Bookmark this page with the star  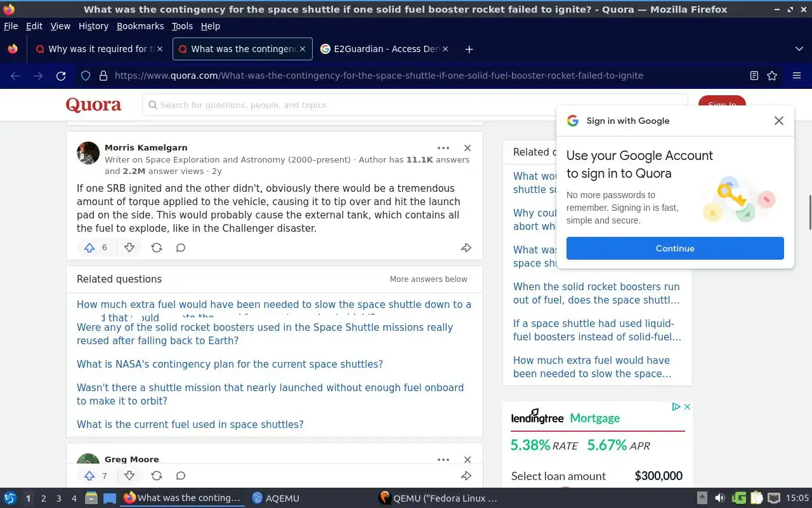[x=772, y=76]
